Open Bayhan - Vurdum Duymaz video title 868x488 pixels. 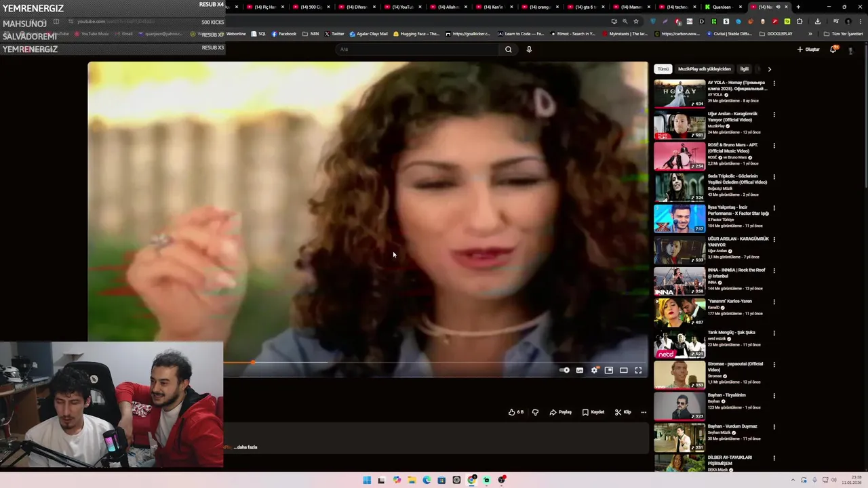732,426
